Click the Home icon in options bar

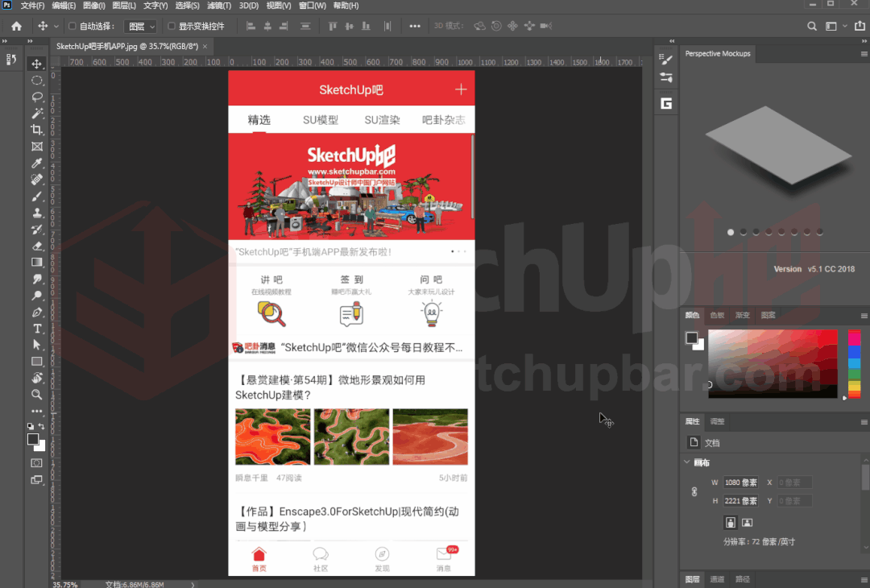(17, 26)
